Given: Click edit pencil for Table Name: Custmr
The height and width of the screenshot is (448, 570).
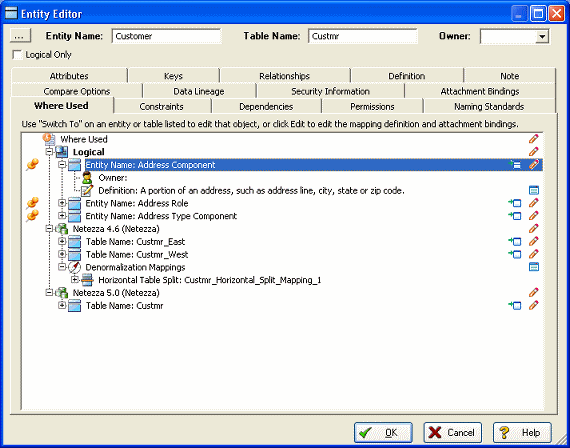Looking at the screenshot, I should click(x=533, y=305).
